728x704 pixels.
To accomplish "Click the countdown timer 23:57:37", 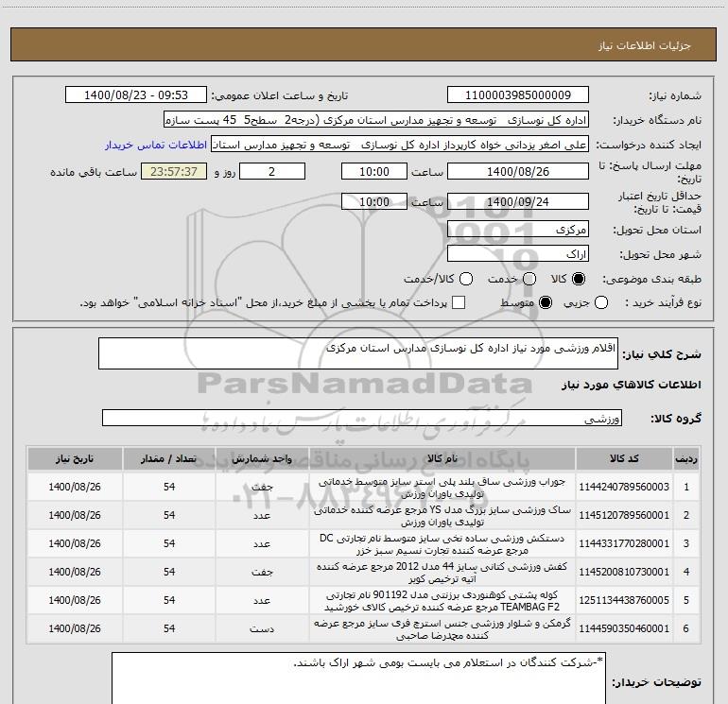I will point(174,172).
